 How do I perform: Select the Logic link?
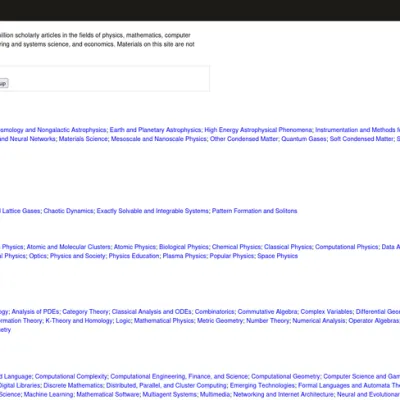tap(123, 321)
